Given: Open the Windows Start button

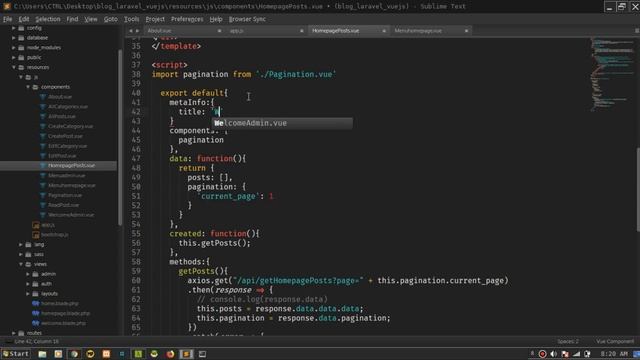Looking at the screenshot, I should pyautogui.click(x=16, y=354).
